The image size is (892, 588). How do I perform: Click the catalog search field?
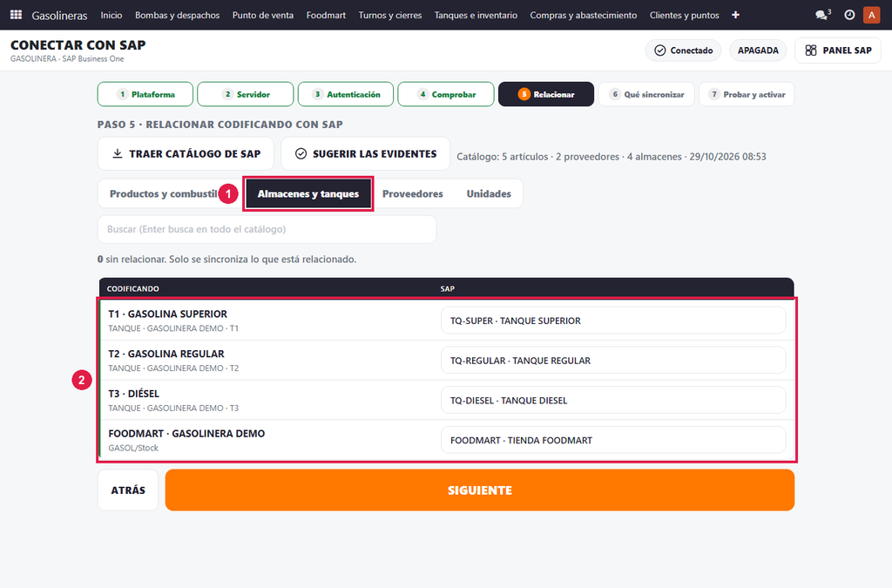click(x=267, y=229)
